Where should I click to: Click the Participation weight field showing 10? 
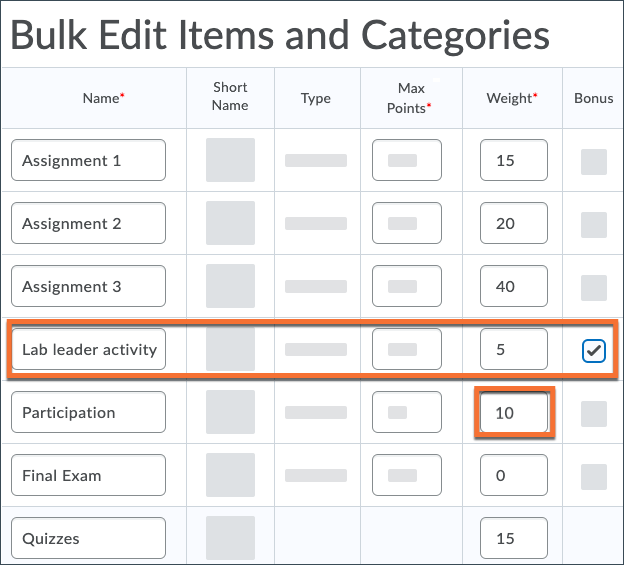pyautogui.click(x=513, y=413)
